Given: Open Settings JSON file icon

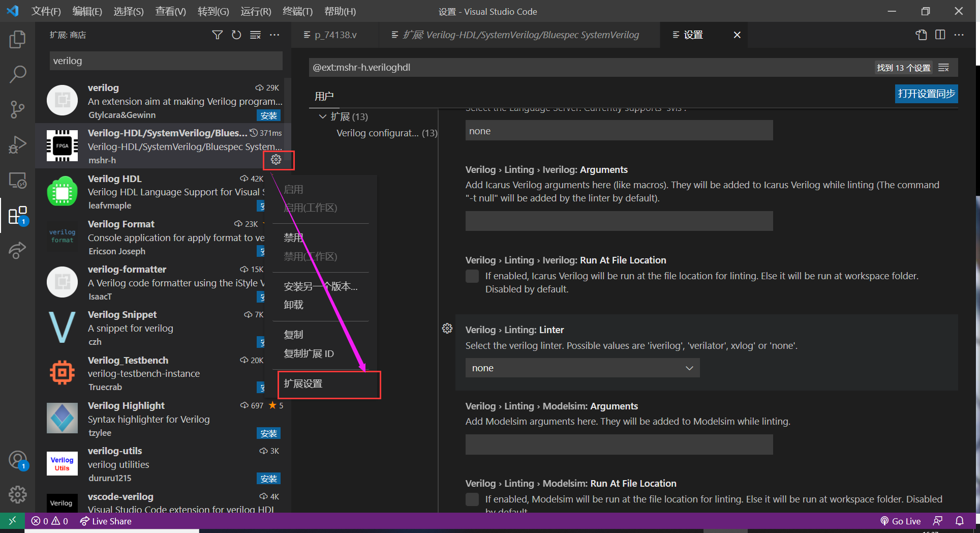Looking at the screenshot, I should coord(921,35).
